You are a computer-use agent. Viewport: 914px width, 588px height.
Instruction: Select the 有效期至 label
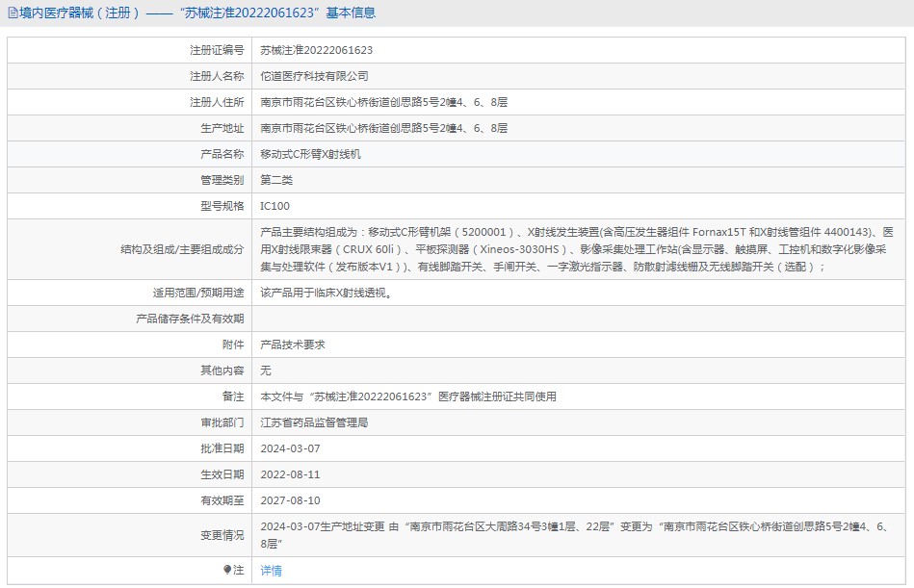coord(222,500)
